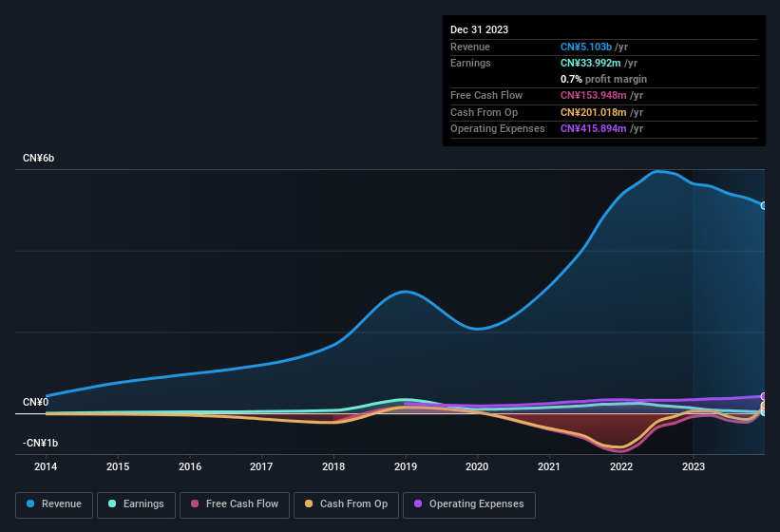Click the 2020 x-axis label
The width and height of the screenshot is (780, 532).
(x=477, y=466)
